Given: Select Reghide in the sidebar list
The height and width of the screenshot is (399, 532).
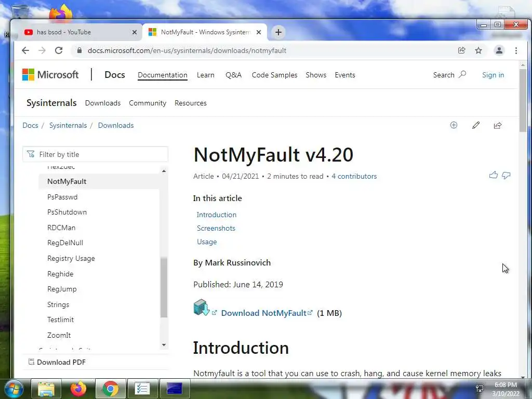Looking at the screenshot, I should [60, 274].
